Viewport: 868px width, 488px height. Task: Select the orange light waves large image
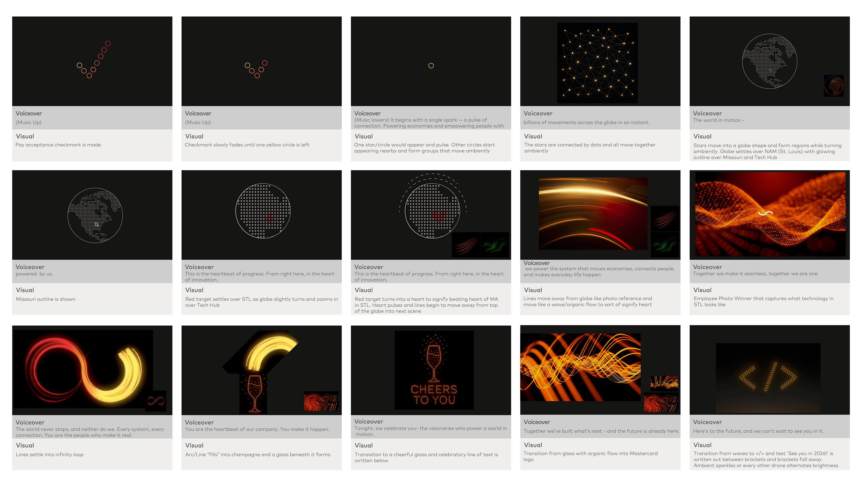coord(580,367)
